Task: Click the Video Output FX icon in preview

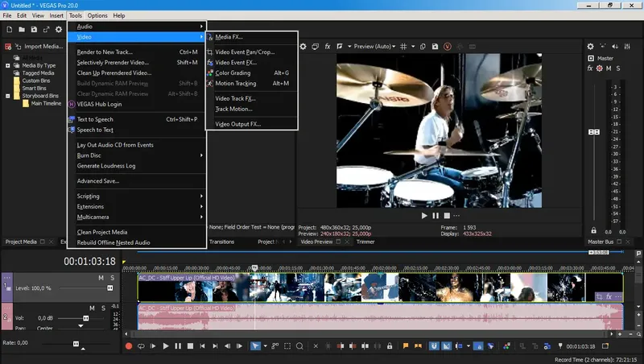Action: point(328,46)
